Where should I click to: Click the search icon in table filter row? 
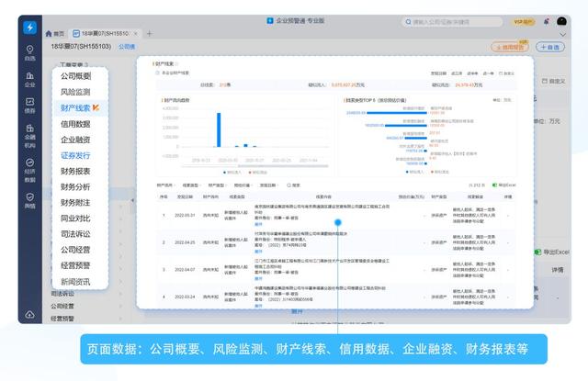(288, 185)
